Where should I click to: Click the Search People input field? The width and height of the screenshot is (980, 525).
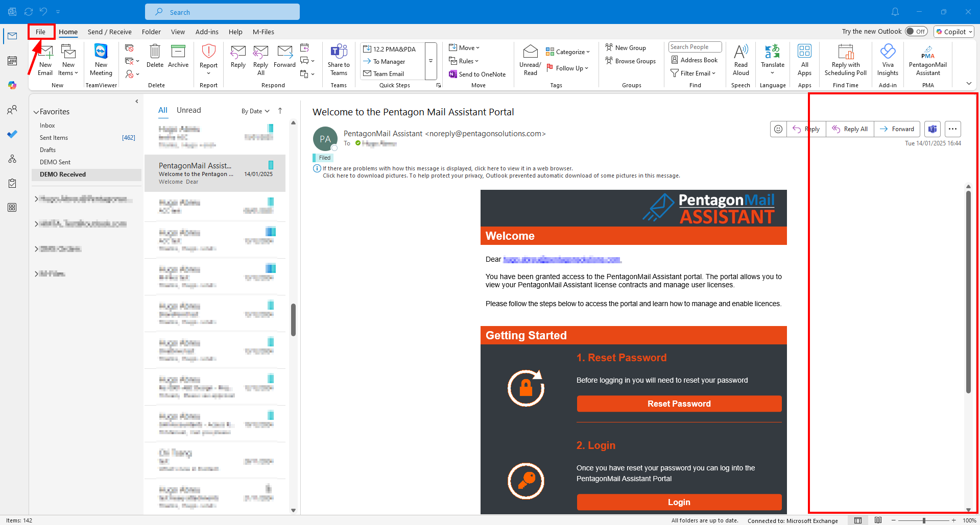(x=695, y=47)
